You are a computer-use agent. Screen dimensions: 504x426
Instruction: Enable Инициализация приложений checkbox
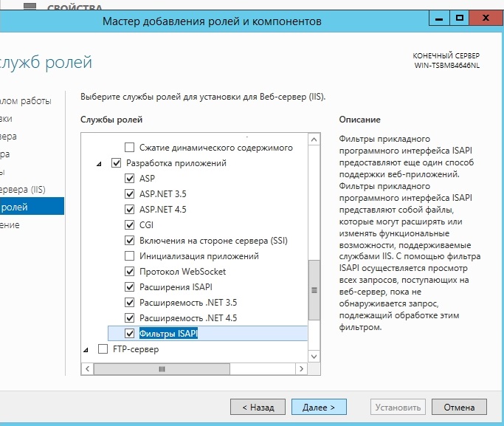[131, 256]
